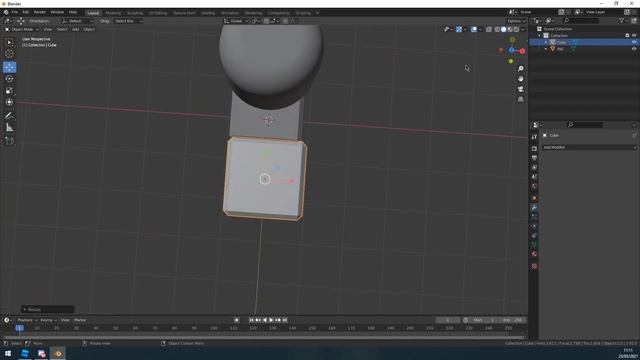Toggle viewport gizmos button

click(459, 29)
